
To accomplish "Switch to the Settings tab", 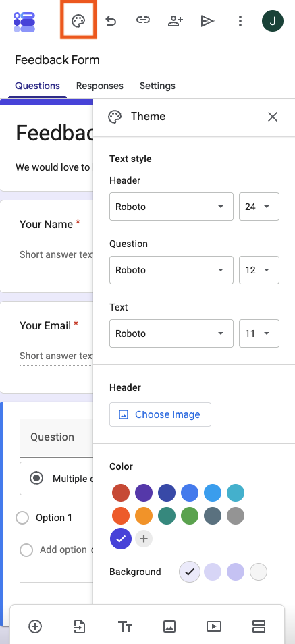I will coord(157,86).
